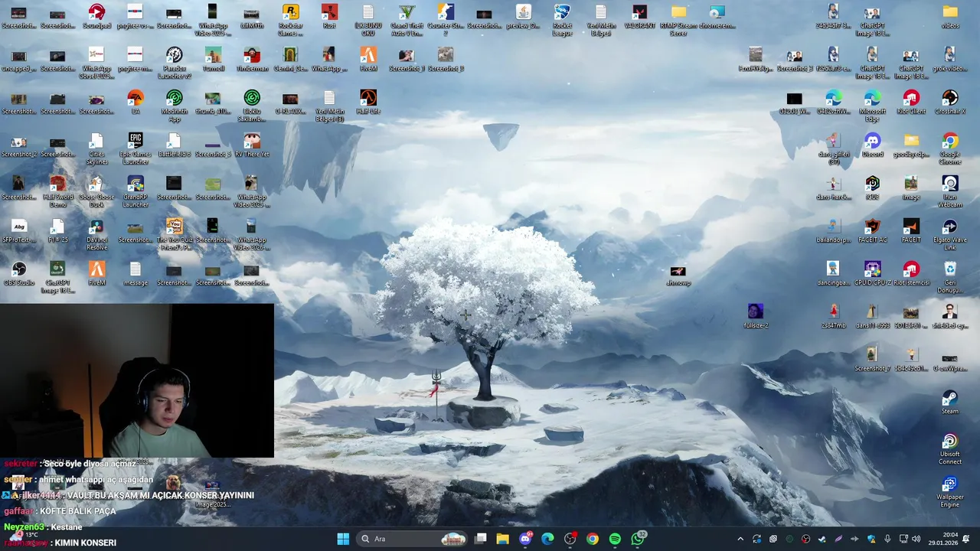Viewport: 980px width, 551px height.
Task: Click the tray microphone icon
Action: click(887, 539)
